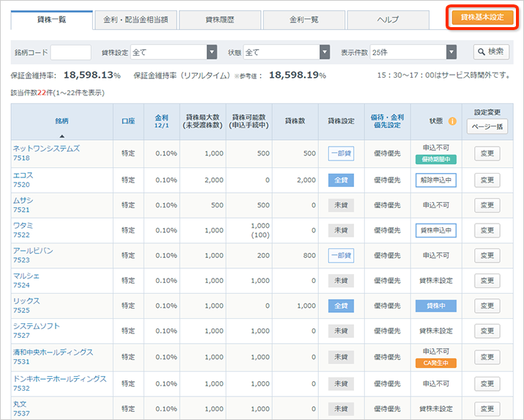524x420 pixels.
Task: Switch to the 金利・配当金相当額 tab
Action: tap(136, 19)
